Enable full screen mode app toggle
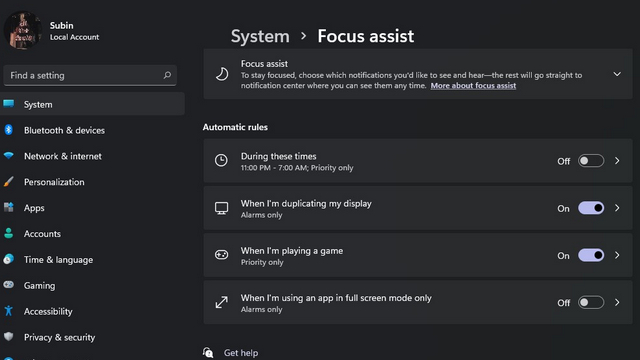Image resolution: width=640 pixels, height=360 pixels. (591, 302)
